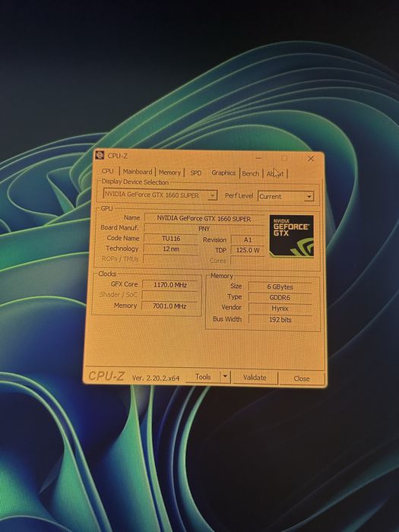Image resolution: width=399 pixels, height=532 pixels.
Task: Click the Close button at bottom
Action: pos(302,378)
